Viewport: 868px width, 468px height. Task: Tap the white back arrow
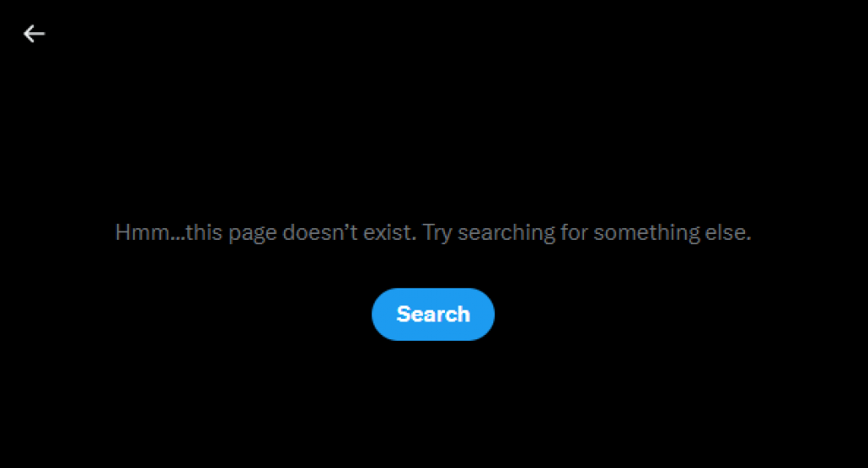pyautogui.click(x=34, y=34)
